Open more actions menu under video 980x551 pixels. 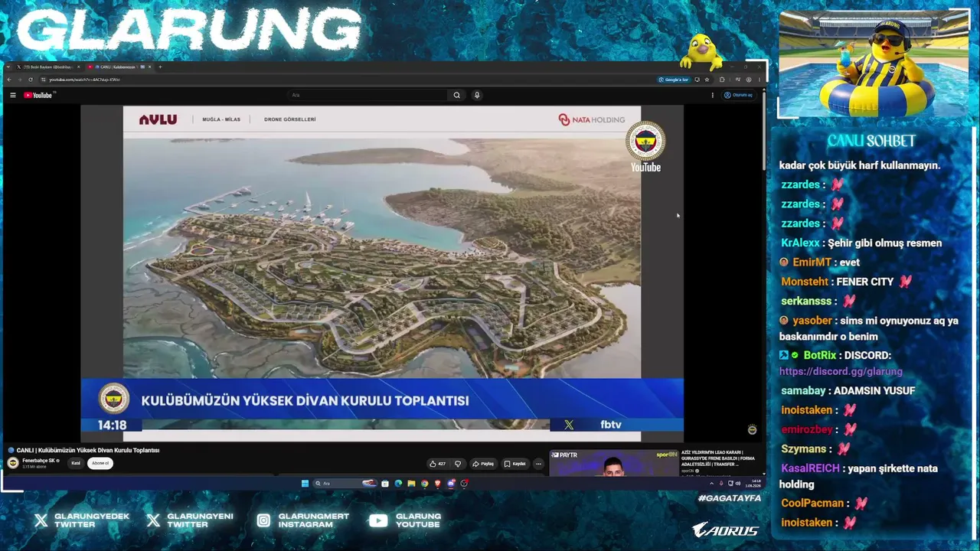[x=538, y=464]
